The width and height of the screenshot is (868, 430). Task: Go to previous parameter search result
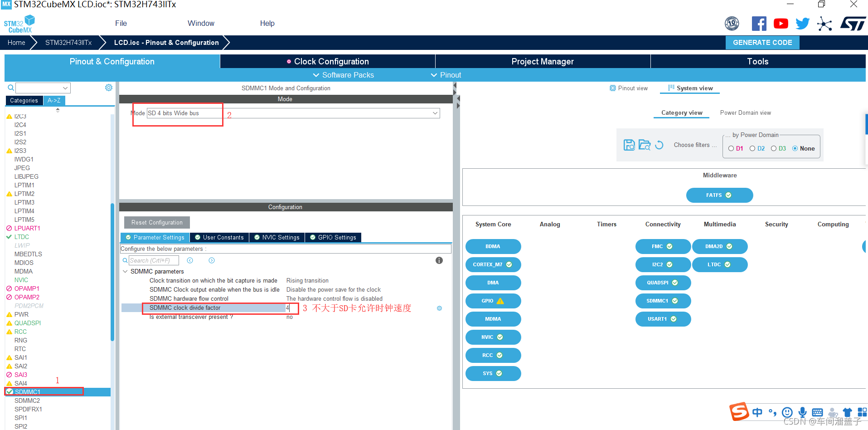190,260
